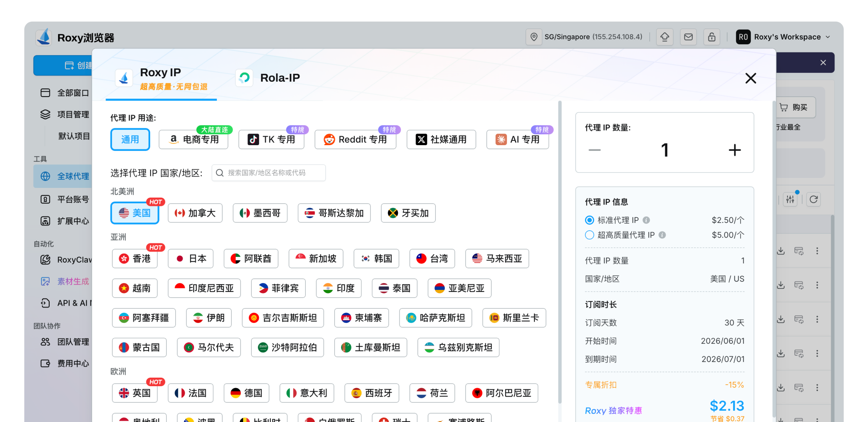Click the order summary panel scrollbar
The height and width of the screenshot is (422, 868).
point(774,259)
